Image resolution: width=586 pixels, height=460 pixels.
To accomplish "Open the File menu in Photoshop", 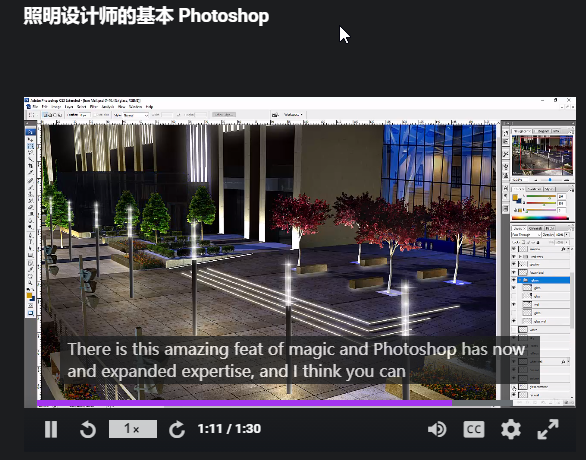I will coord(36,107).
